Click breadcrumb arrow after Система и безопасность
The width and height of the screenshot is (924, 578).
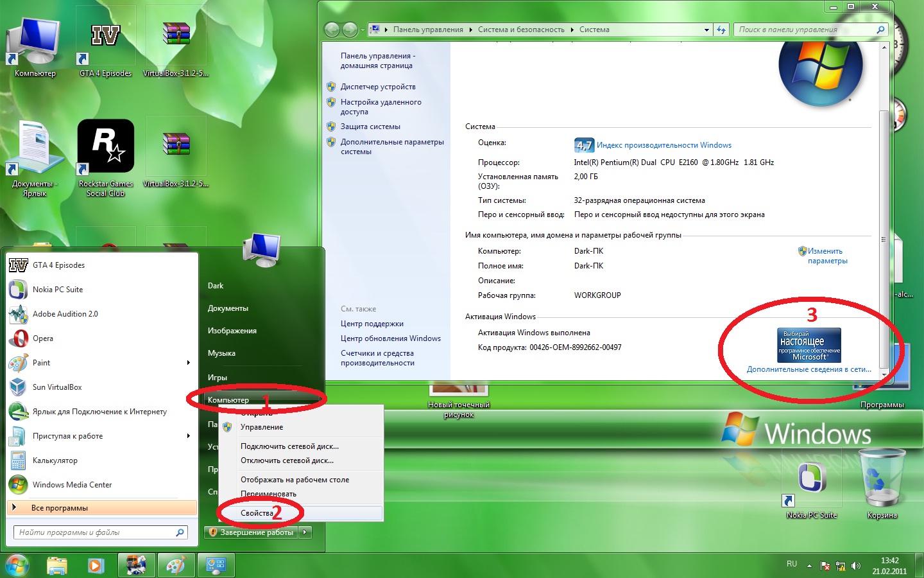(572, 30)
